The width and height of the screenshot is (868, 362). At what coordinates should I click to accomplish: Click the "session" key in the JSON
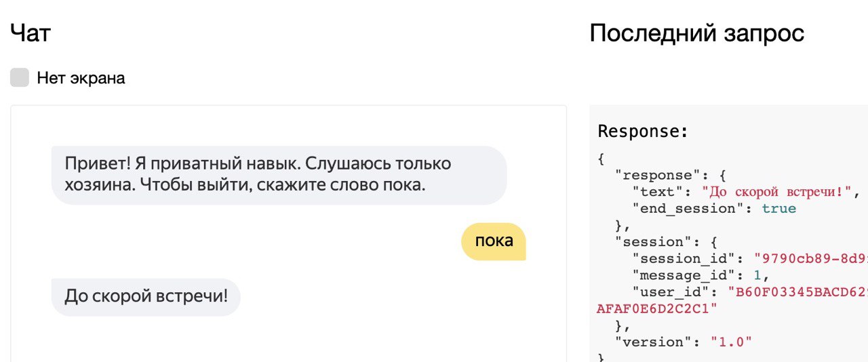[649, 242]
